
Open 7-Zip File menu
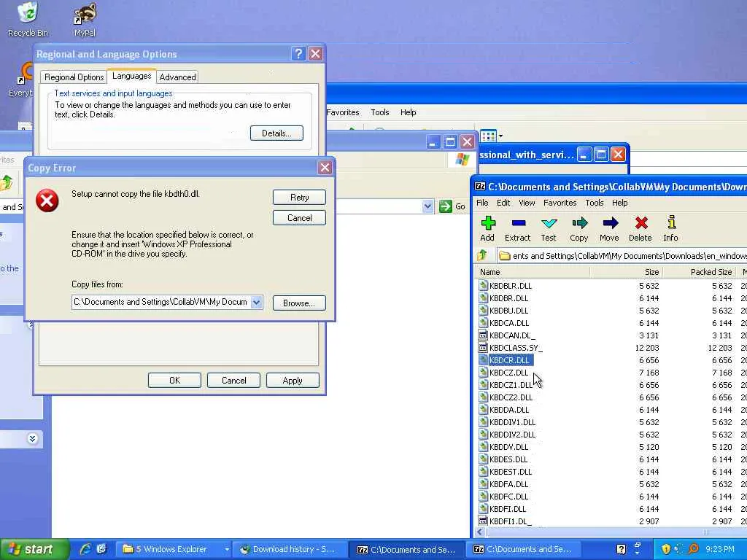[482, 203]
